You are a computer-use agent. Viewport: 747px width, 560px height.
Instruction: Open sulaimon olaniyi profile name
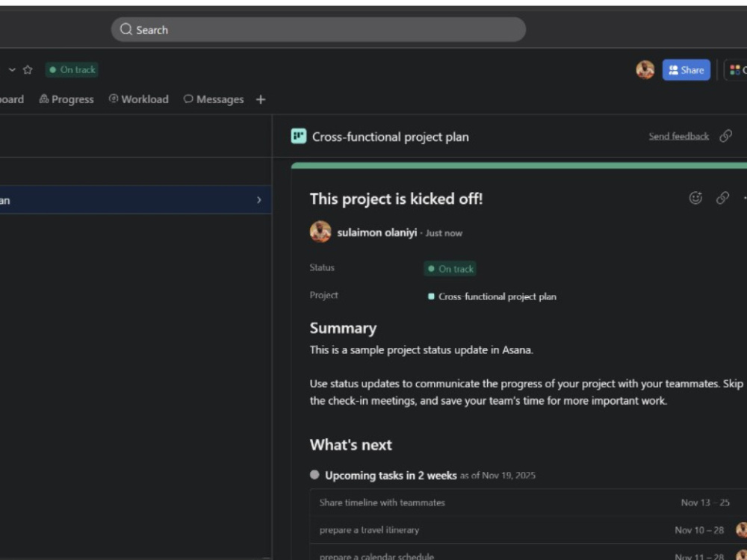pyautogui.click(x=376, y=232)
